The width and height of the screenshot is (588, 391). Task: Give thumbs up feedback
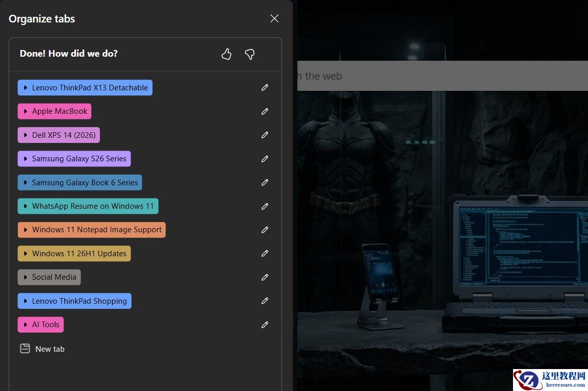(226, 54)
